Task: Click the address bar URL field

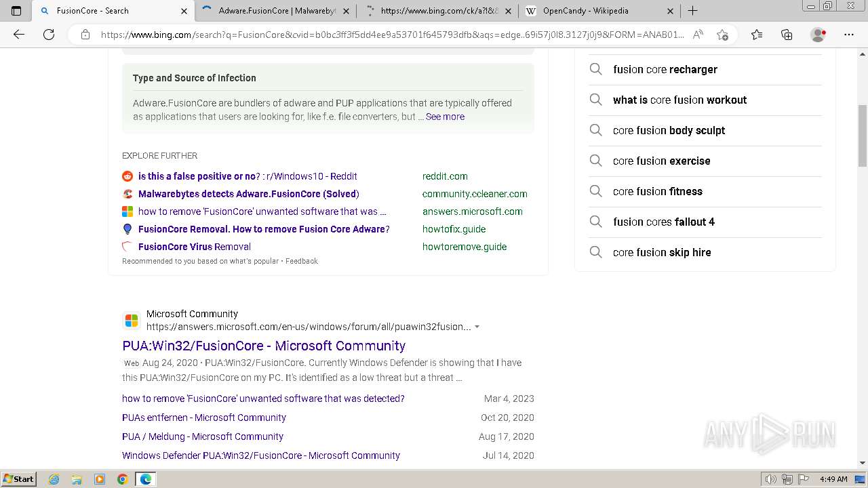Action: [x=392, y=35]
